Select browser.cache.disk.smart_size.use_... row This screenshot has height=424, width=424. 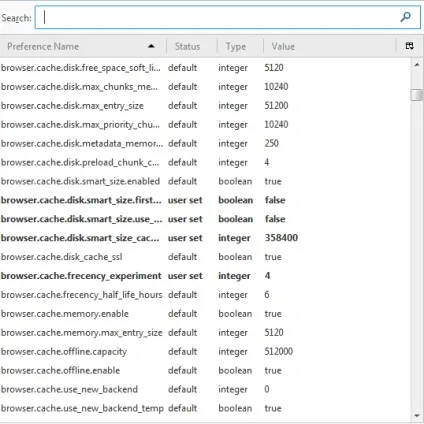(205, 219)
